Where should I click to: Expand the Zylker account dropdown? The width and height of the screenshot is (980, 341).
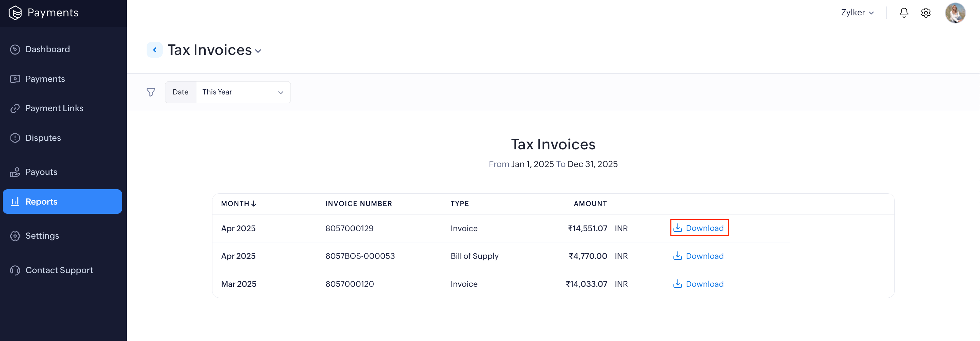tap(857, 13)
